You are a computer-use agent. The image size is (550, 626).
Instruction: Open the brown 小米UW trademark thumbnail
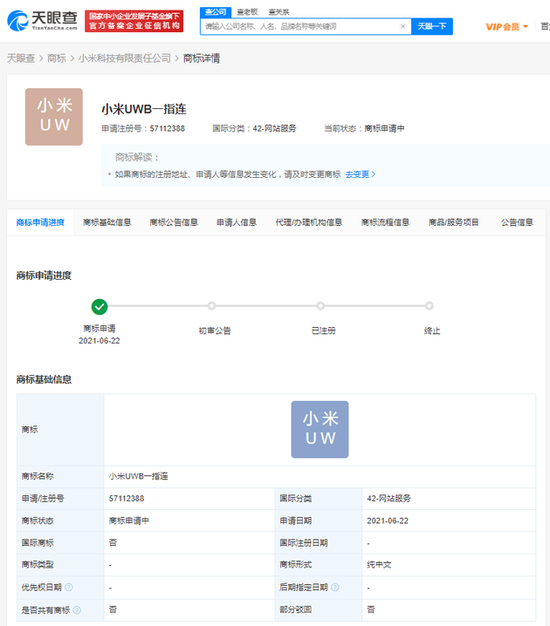pos(54,117)
